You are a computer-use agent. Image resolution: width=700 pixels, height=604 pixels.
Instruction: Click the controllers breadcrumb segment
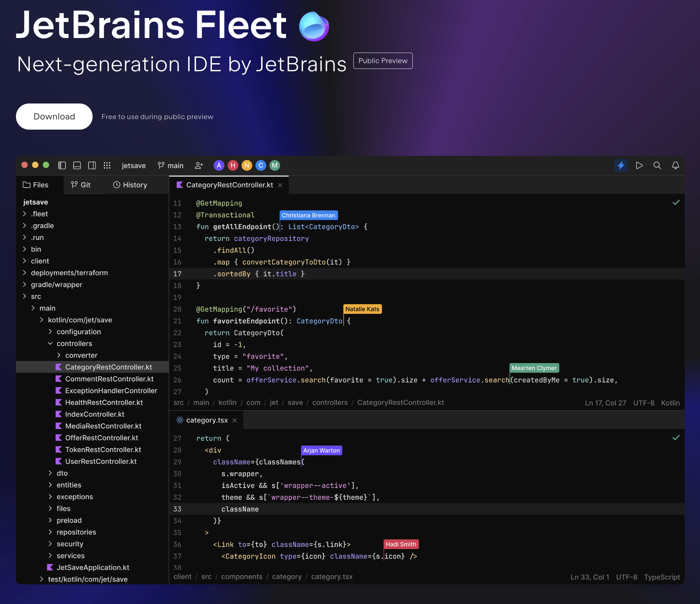(x=330, y=402)
